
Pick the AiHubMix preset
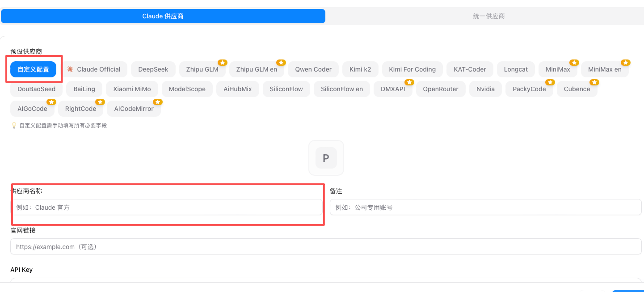coord(238,89)
